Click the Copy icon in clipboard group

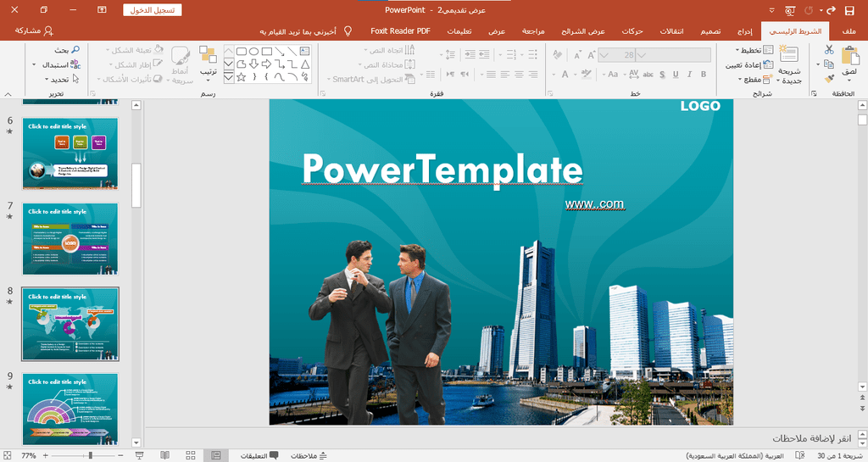[x=829, y=64]
